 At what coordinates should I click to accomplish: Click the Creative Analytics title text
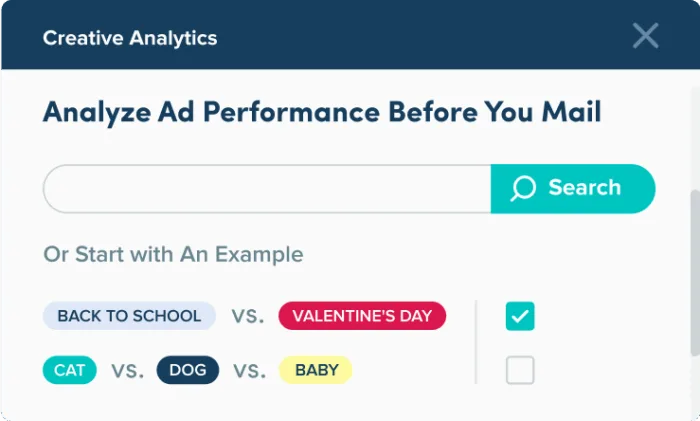pyautogui.click(x=130, y=38)
